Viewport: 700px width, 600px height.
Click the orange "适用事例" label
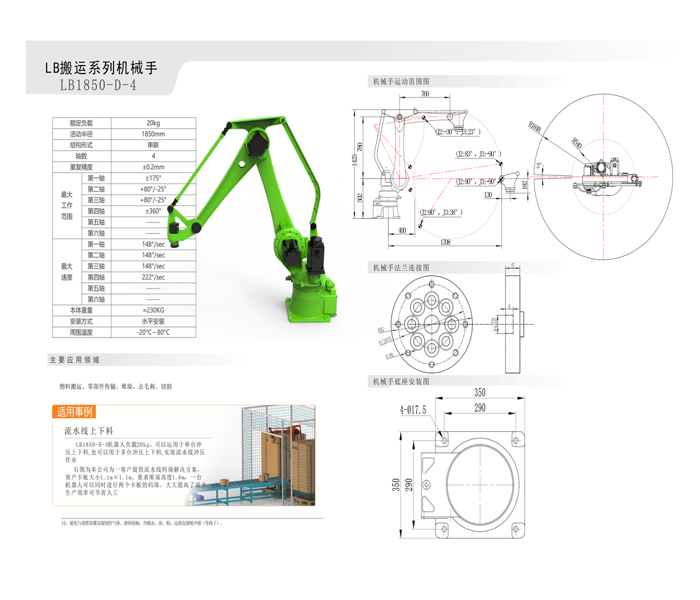74,412
